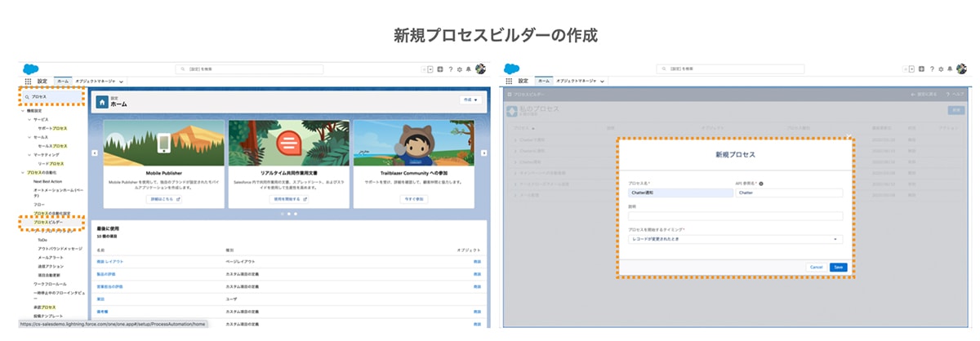Open the app launcher grid in right window

click(509, 82)
